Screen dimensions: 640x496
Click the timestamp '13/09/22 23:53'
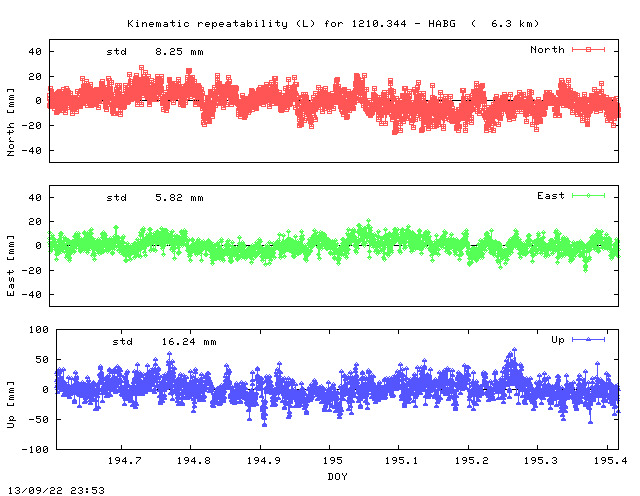tap(56, 490)
